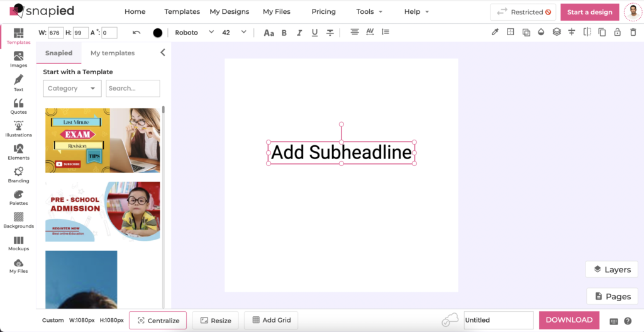Select the eyedropper color picker tool

[x=495, y=32]
